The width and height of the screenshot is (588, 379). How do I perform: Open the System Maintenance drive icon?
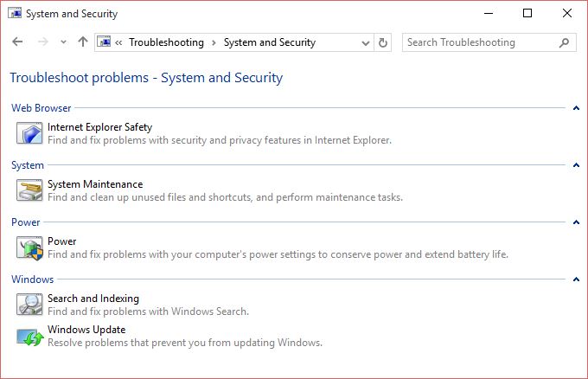[29, 190]
